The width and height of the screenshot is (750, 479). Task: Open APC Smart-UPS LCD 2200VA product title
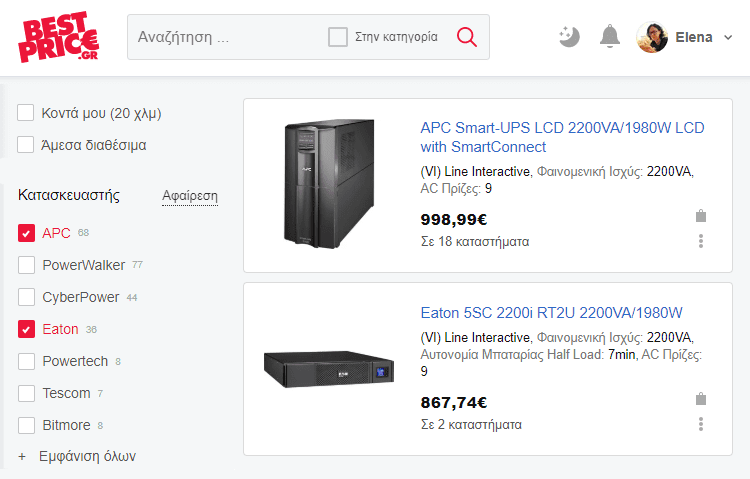pos(562,137)
